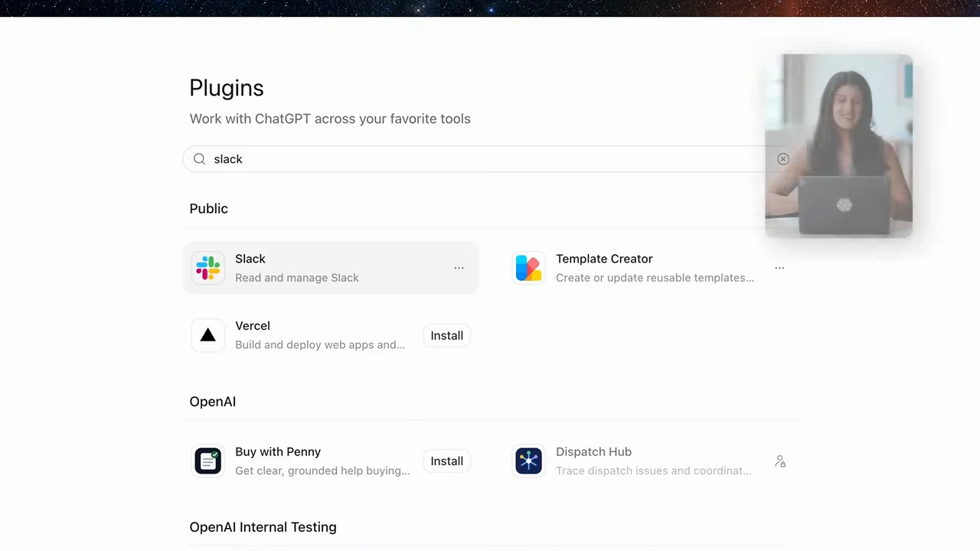Screen dimensions: 980x551
Task: Click the Vercel plugin title
Action: pos(253,326)
